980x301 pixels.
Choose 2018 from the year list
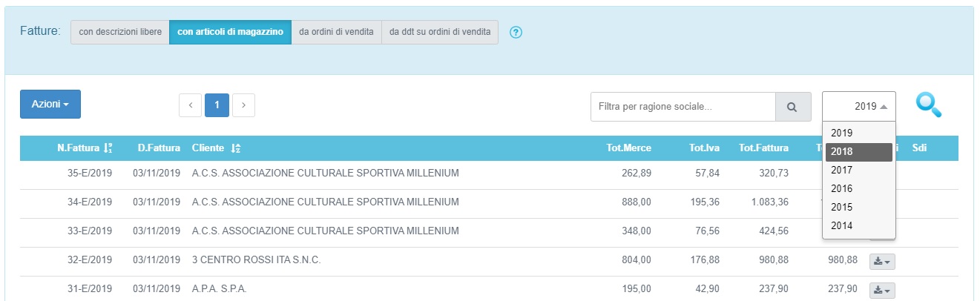point(858,152)
